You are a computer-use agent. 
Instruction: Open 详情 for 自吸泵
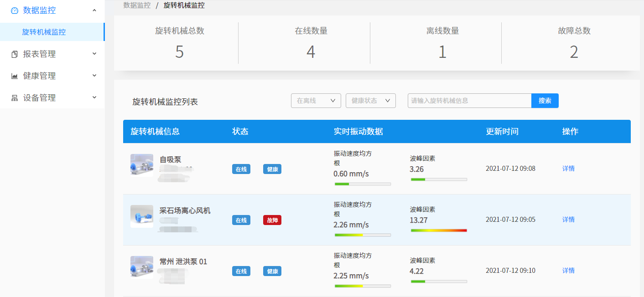(x=568, y=169)
